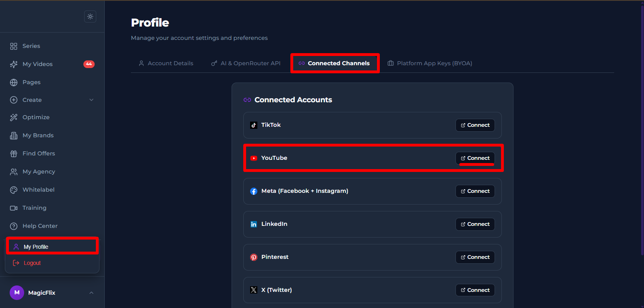Click the Logout arrow icon
The image size is (644, 308).
[x=16, y=263]
